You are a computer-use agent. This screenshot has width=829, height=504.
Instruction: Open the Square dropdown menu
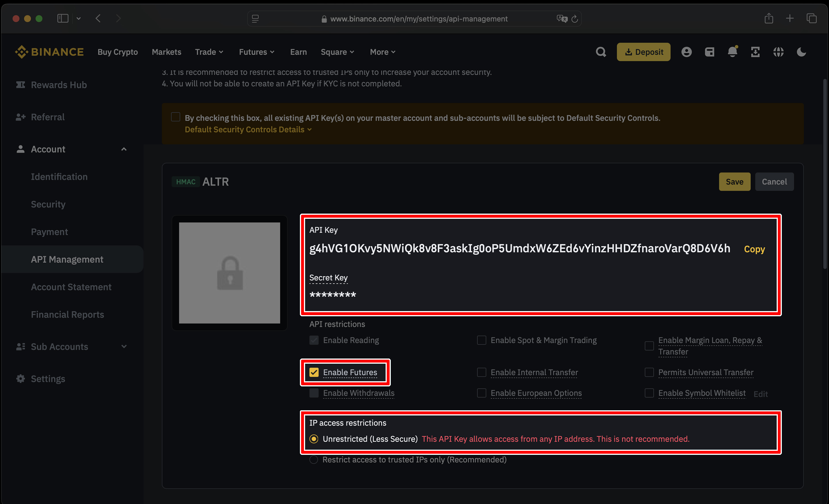tap(338, 52)
